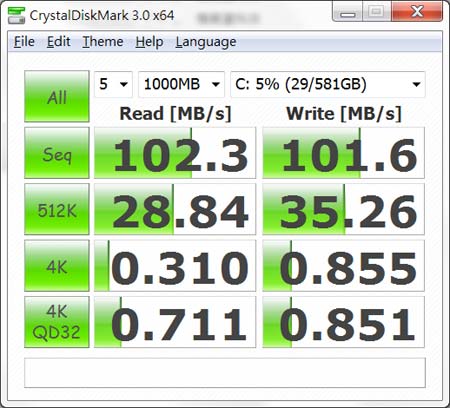Select the 512K read result 28.84

pos(175,209)
